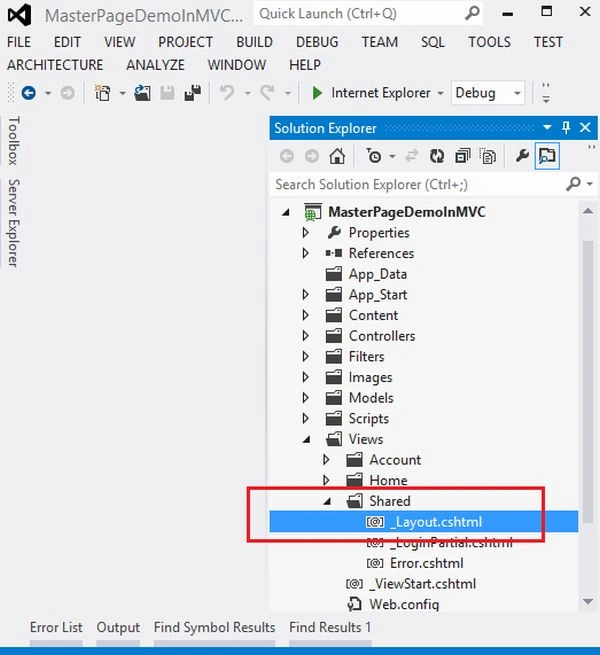600x655 pixels.
Task: Collapse the MasterPageDemoInMVC project node
Action: tap(286, 213)
